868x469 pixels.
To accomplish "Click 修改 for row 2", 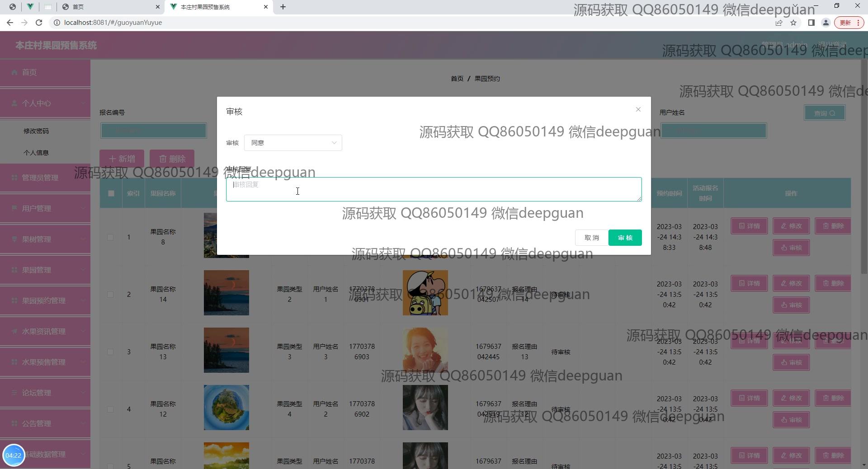I will [x=791, y=283].
